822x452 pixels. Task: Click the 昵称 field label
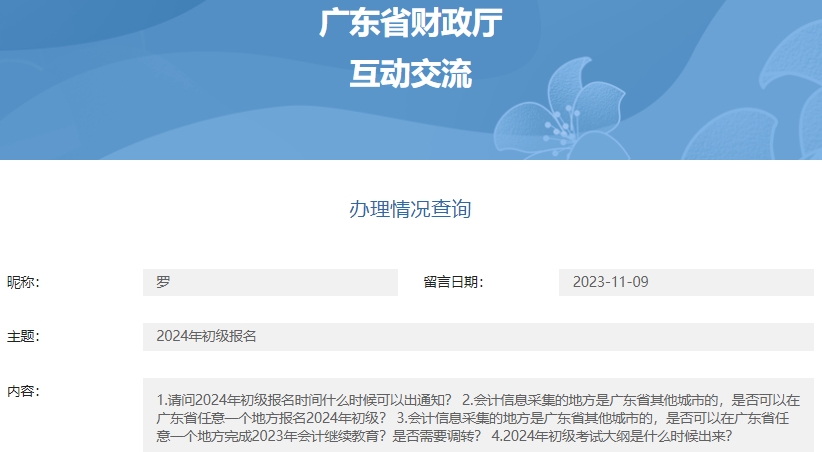pos(23,282)
